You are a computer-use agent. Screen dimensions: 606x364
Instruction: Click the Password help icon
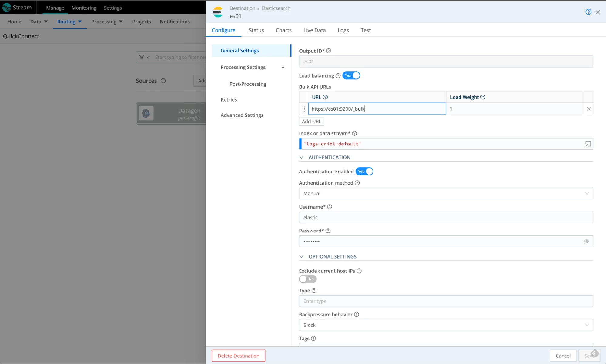coord(328,231)
